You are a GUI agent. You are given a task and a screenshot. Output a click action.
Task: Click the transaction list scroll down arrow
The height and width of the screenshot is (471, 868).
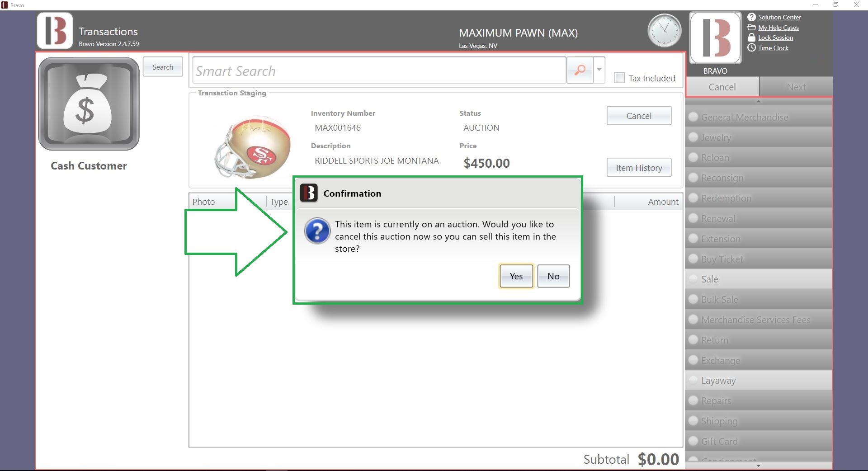[x=759, y=466]
